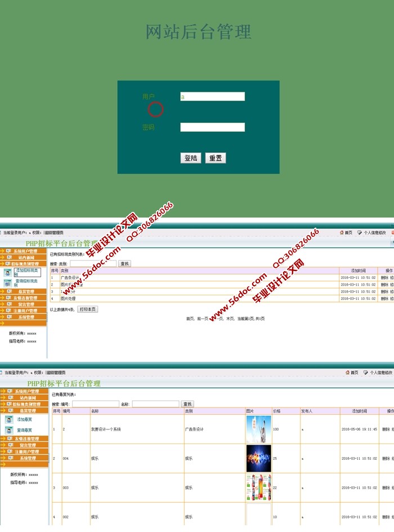Viewport: 394px width, 532px height.
Task: Click into the 密码 password field
Action: tap(212, 127)
